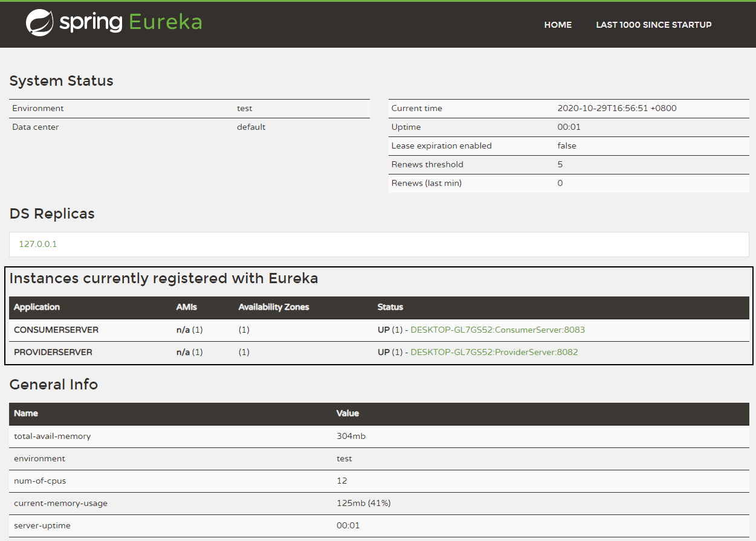Open the HOME navigation item
756x541 pixels.
(557, 25)
